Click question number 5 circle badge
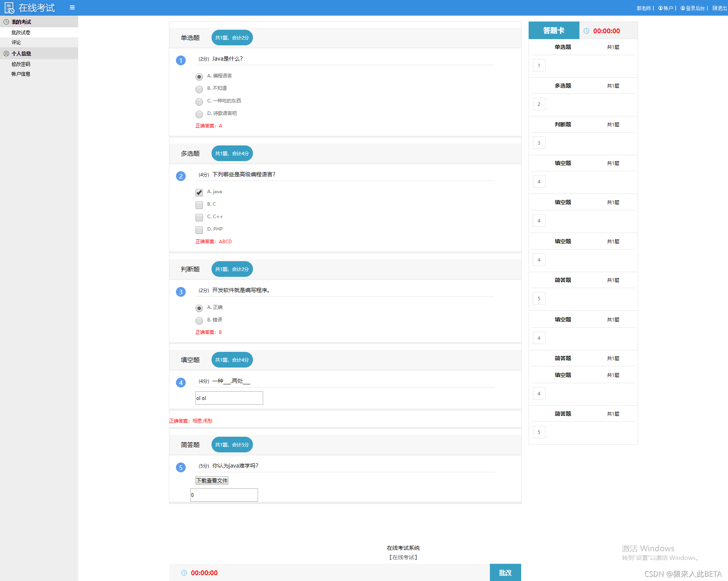The image size is (728, 581). pos(181,468)
